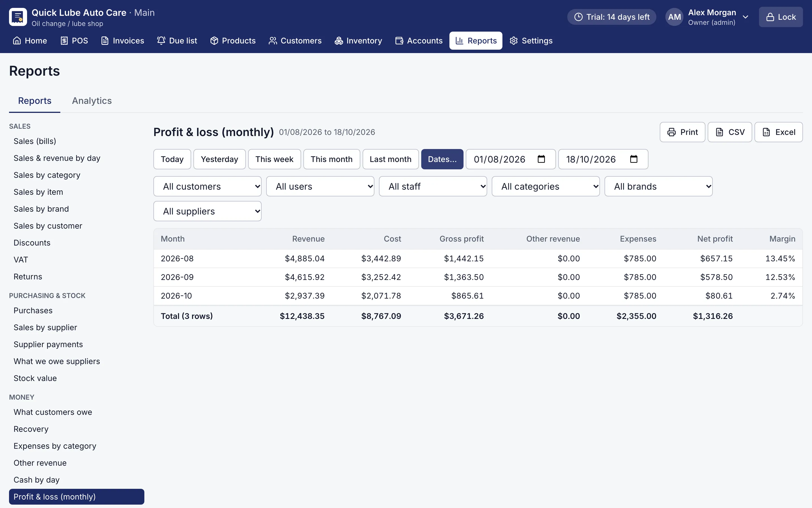This screenshot has height=508, width=812.
Task: Expand the Alex Morgan user menu chevron
Action: [x=745, y=17]
